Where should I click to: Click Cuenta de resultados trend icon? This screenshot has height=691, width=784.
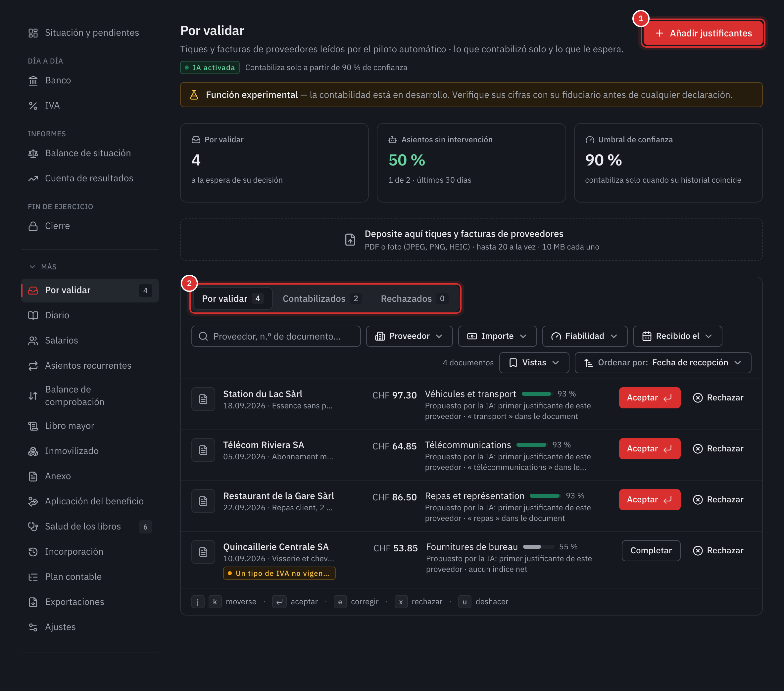click(33, 179)
